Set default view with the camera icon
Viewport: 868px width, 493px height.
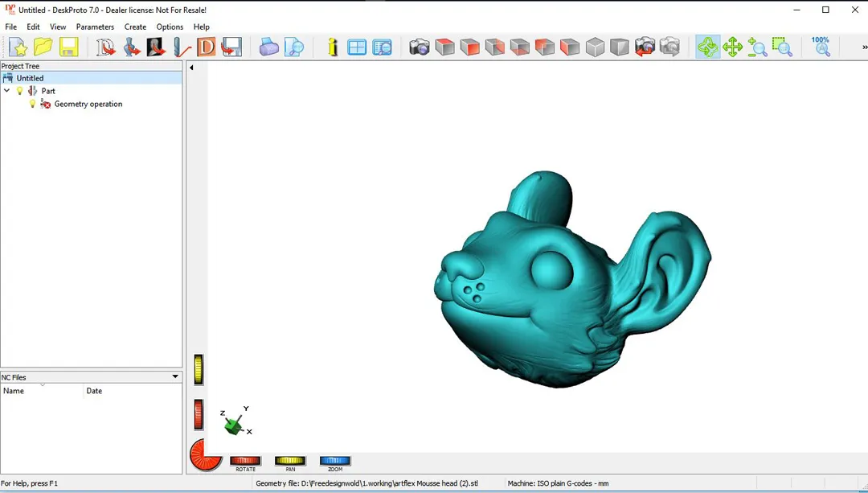point(420,47)
